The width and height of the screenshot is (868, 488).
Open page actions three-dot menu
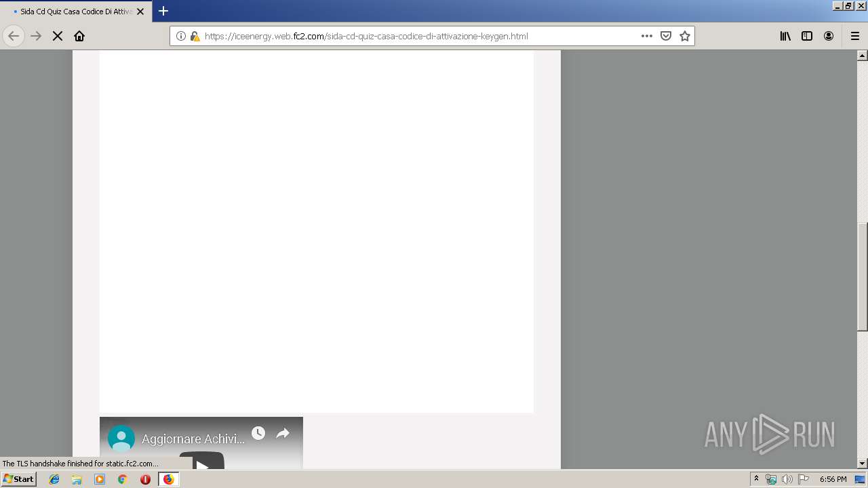647,36
